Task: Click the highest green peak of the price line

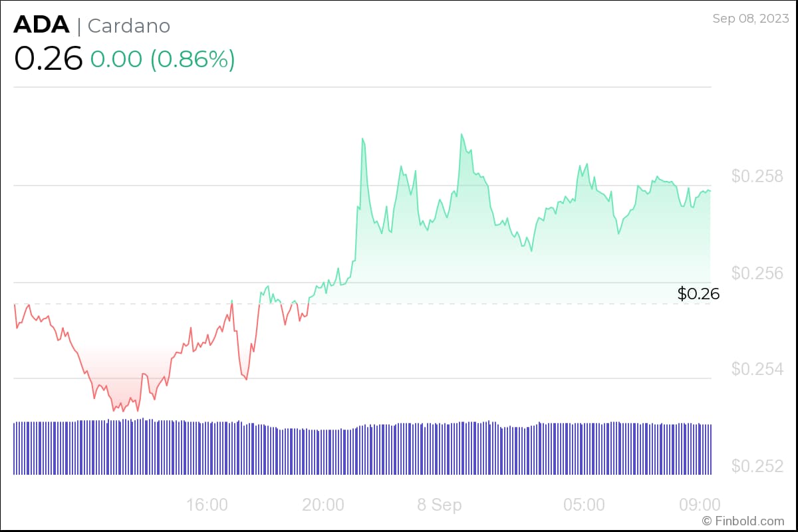Action: pyautogui.click(x=461, y=134)
